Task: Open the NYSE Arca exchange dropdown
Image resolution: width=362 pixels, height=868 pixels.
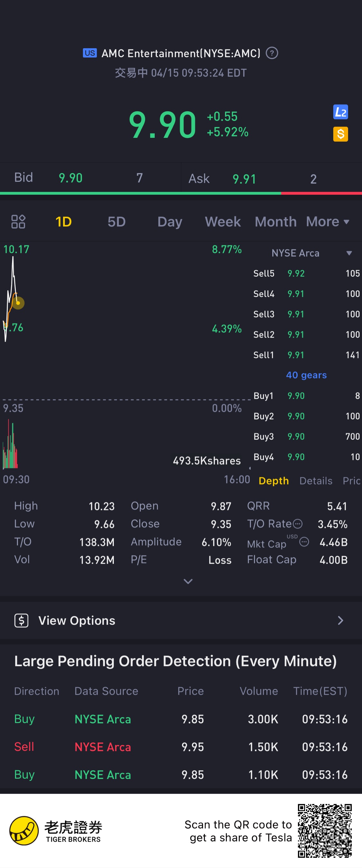Action: [x=311, y=253]
